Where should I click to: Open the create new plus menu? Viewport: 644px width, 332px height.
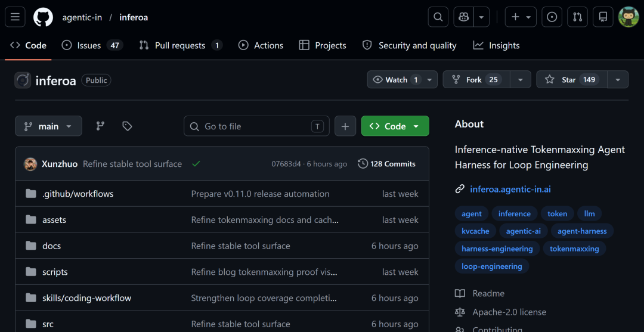point(521,17)
